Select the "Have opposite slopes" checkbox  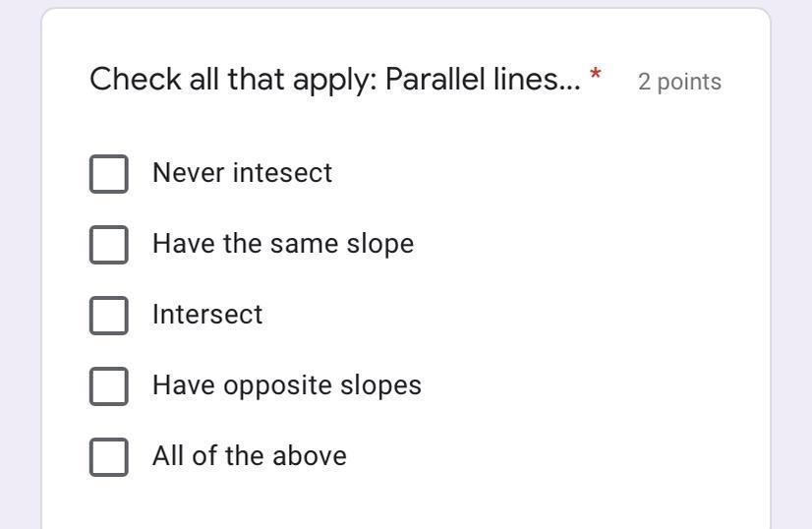coord(109,385)
